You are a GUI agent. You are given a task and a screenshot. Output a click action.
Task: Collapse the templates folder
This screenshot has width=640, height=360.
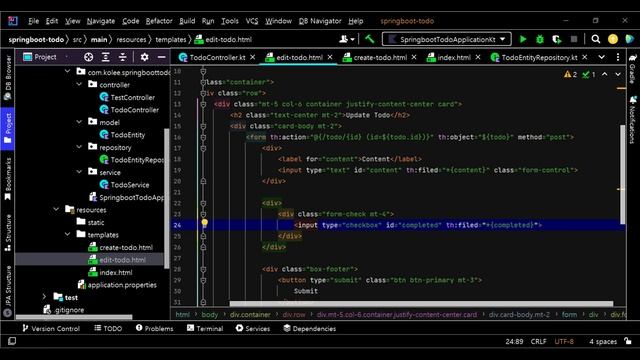68,234
